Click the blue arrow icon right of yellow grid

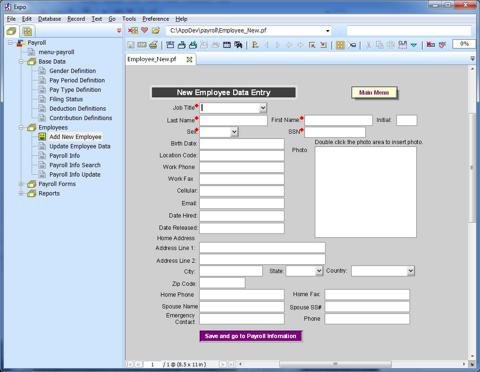tap(352, 44)
